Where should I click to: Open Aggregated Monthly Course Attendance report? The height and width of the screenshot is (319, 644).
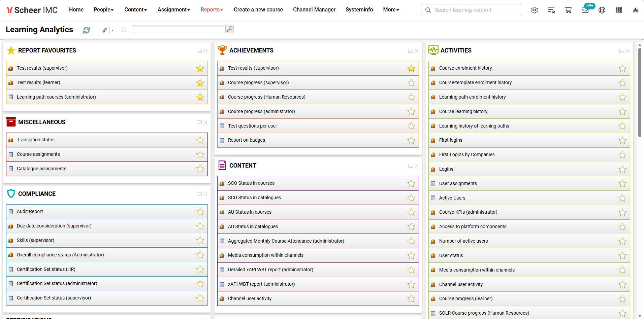318,241
